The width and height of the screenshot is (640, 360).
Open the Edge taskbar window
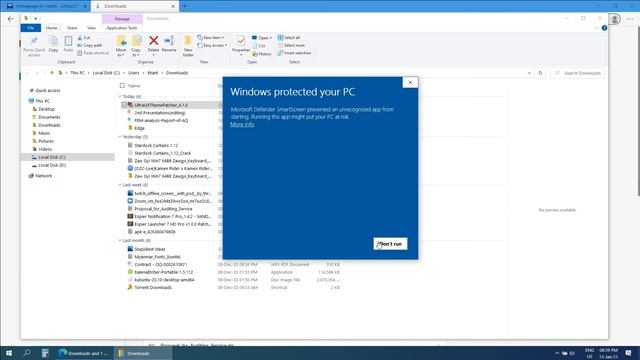coord(84,353)
